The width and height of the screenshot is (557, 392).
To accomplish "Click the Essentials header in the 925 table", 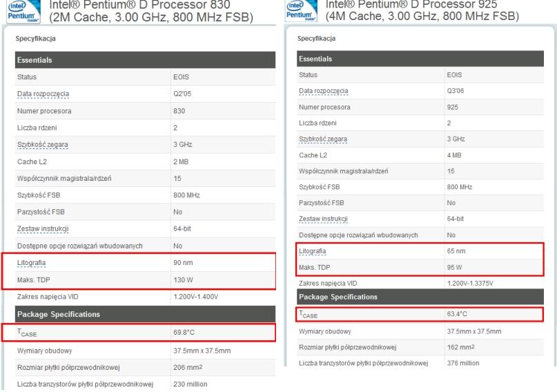I will [420, 59].
